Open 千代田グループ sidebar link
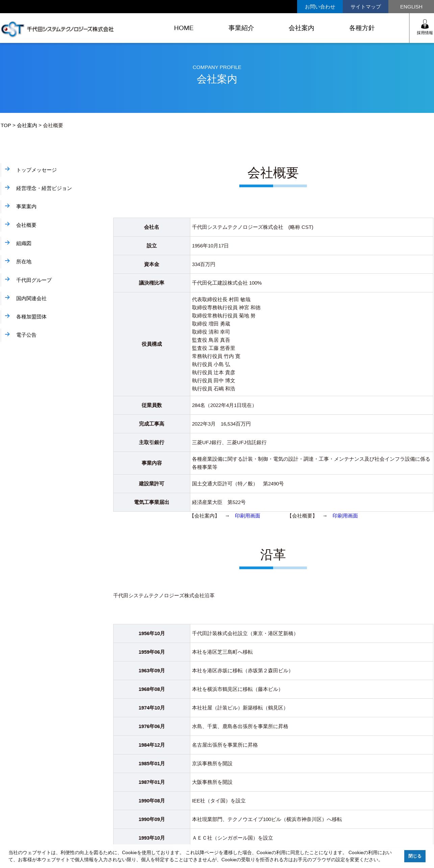The image size is (434, 868). (x=34, y=280)
